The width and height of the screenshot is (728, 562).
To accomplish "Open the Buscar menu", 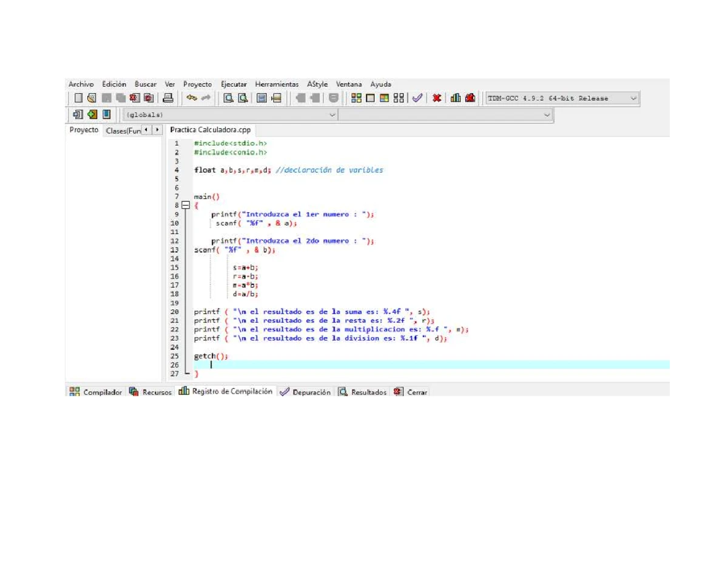I will 146,84.
